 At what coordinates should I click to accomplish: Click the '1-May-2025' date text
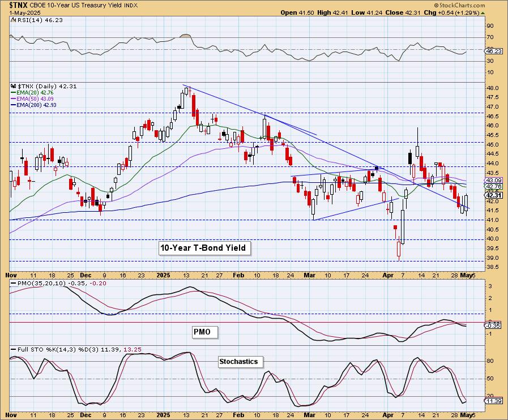click(24, 13)
